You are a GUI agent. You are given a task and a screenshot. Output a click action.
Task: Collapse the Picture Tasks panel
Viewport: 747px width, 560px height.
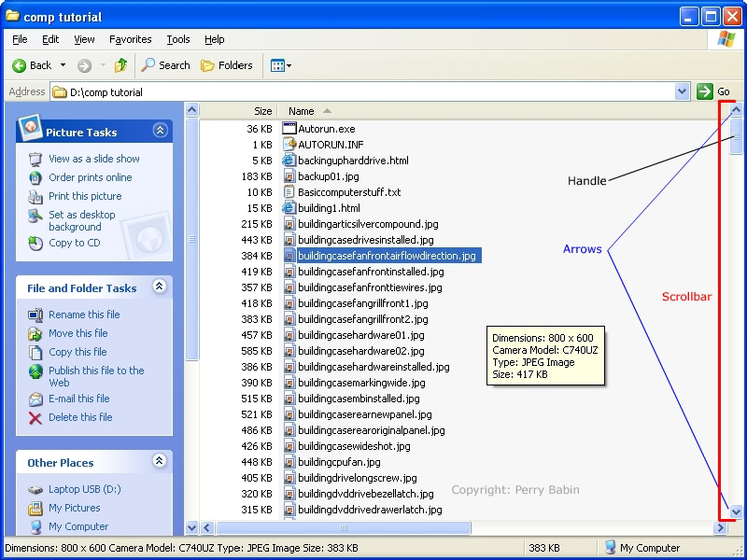click(x=160, y=130)
